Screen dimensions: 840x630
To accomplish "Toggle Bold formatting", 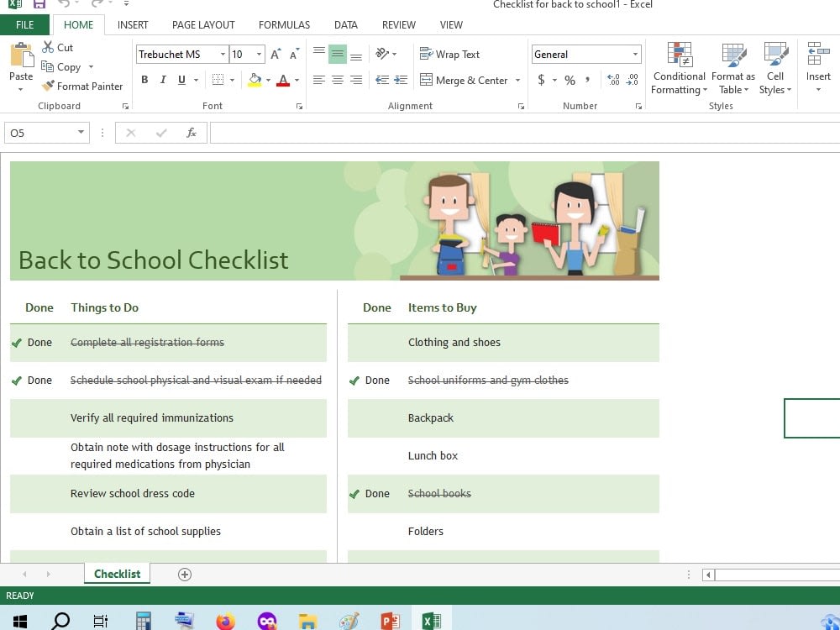I will tap(144, 80).
